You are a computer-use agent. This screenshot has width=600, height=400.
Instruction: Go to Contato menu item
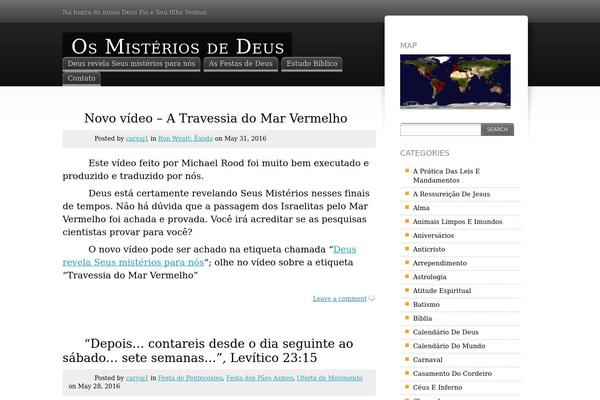pyautogui.click(x=82, y=78)
